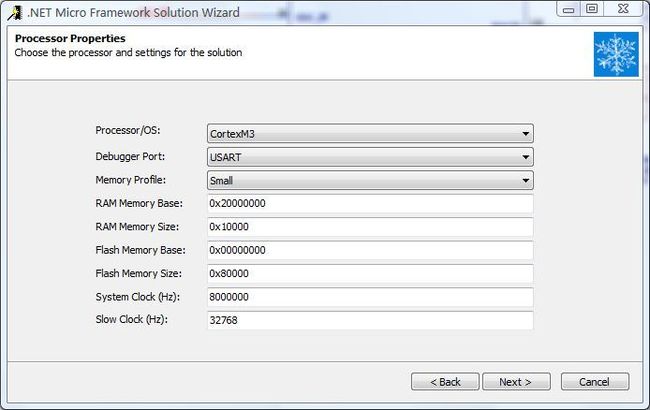This screenshot has height=410, width=650.
Task: Click the 'Choose the processor and settings' subtitle
Action: pos(129,53)
